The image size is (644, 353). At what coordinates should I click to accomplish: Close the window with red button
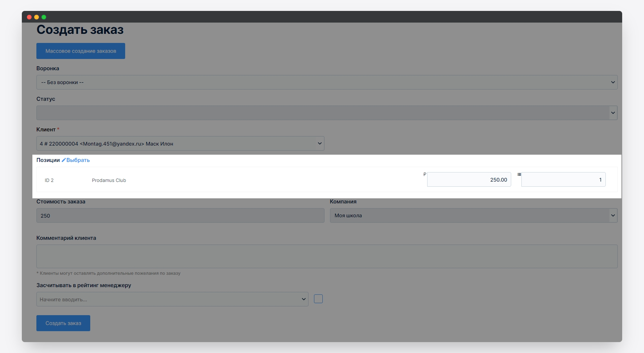[29, 17]
